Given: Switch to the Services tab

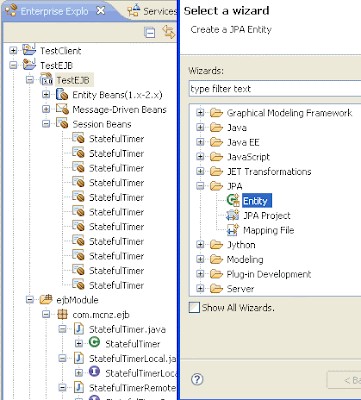Looking at the screenshot, I should (152, 11).
